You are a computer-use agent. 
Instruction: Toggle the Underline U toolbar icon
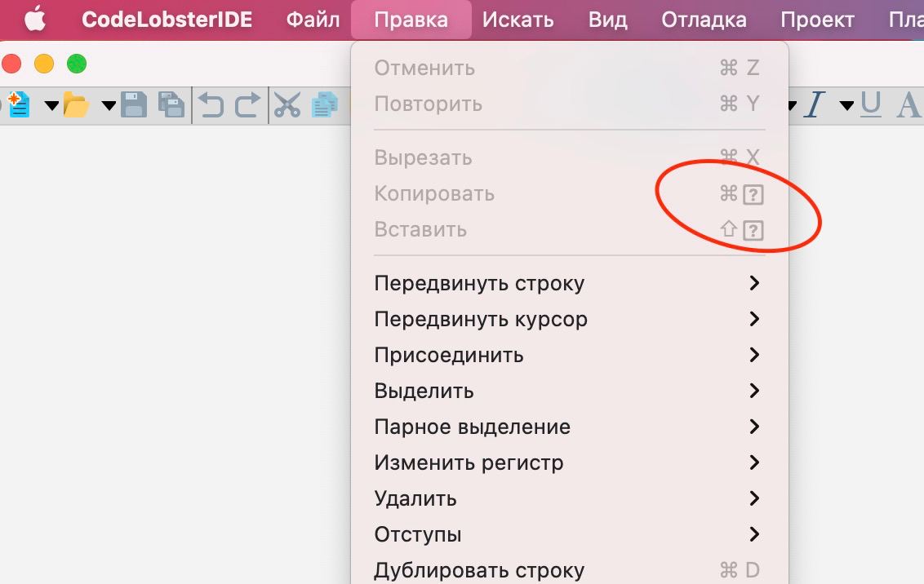(x=871, y=104)
